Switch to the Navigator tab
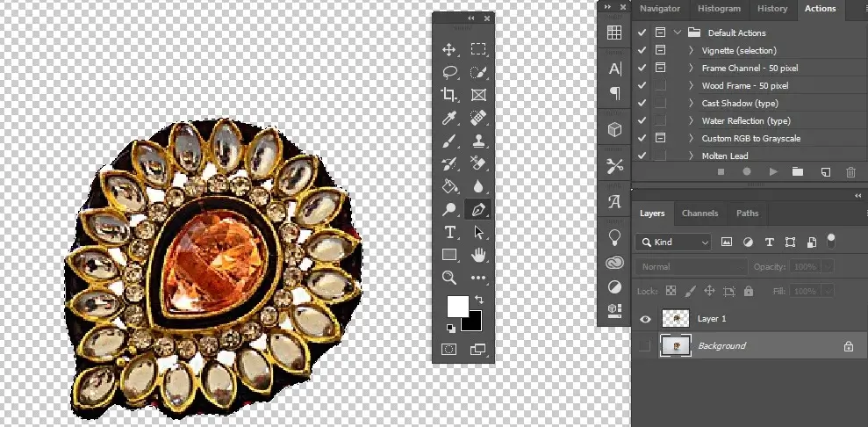Viewport: 868px width, 427px height. 660,8
